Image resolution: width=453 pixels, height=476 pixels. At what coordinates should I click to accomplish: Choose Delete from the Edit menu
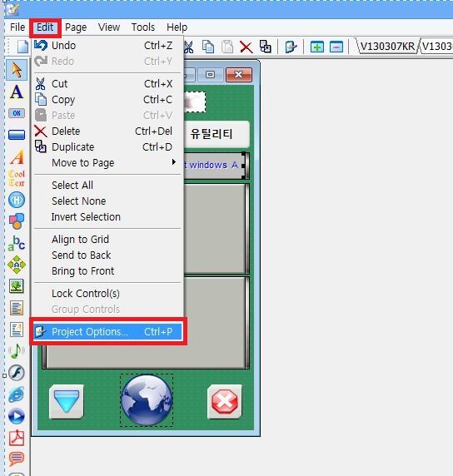[x=107, y=131]
